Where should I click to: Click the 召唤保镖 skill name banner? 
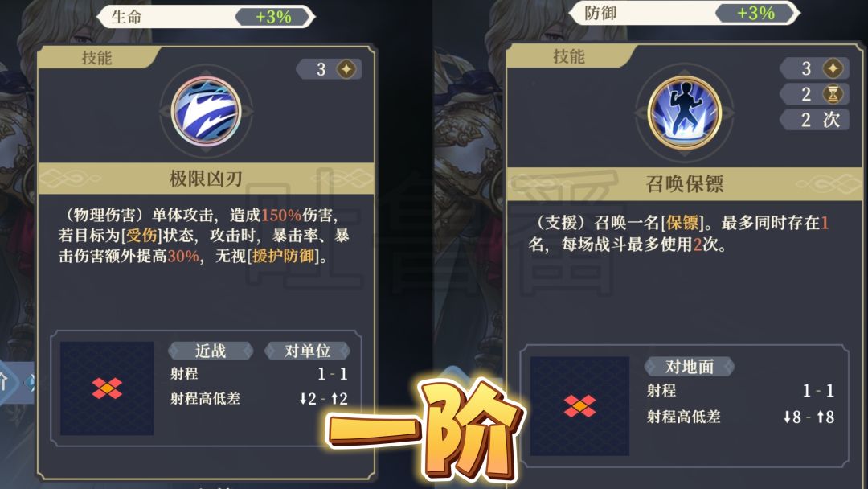[684, 184]
